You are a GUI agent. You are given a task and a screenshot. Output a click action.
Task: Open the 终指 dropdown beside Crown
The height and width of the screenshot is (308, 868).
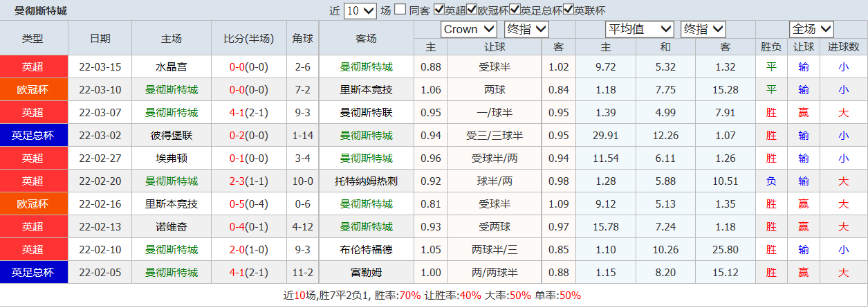526,29
